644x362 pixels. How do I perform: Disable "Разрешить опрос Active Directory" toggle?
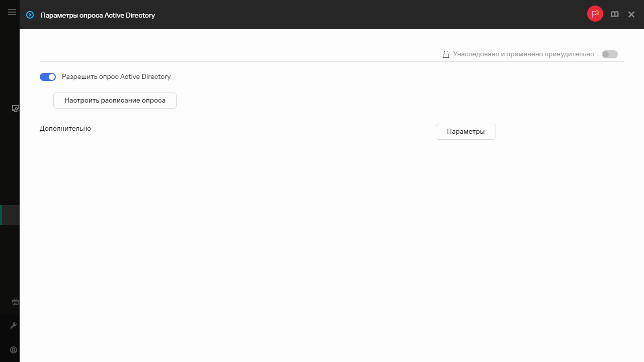pos(48,77)
